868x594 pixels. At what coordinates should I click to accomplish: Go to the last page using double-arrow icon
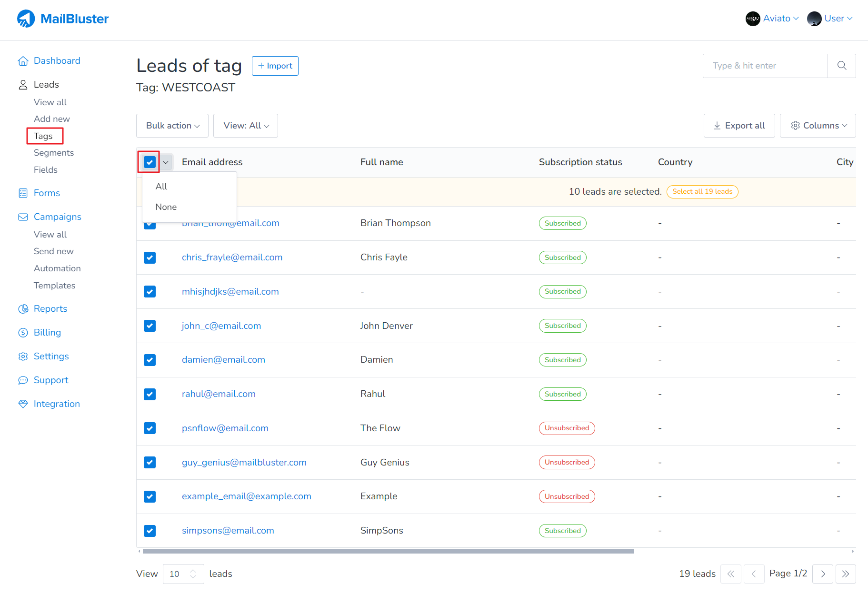tap(845, 574)
